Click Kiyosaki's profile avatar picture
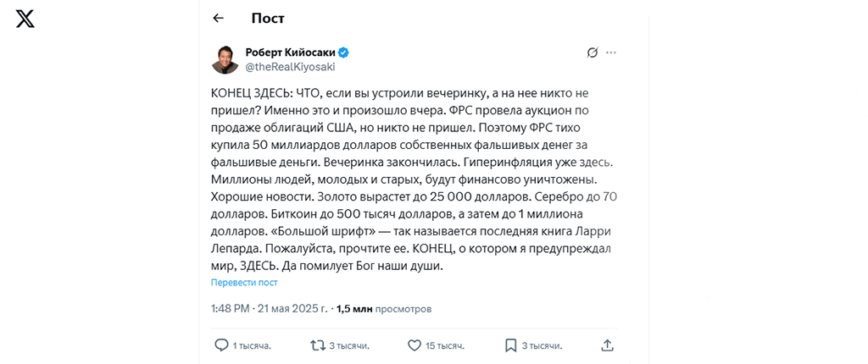The height and width of the screenshot is (364, 868). pos(225,59)
